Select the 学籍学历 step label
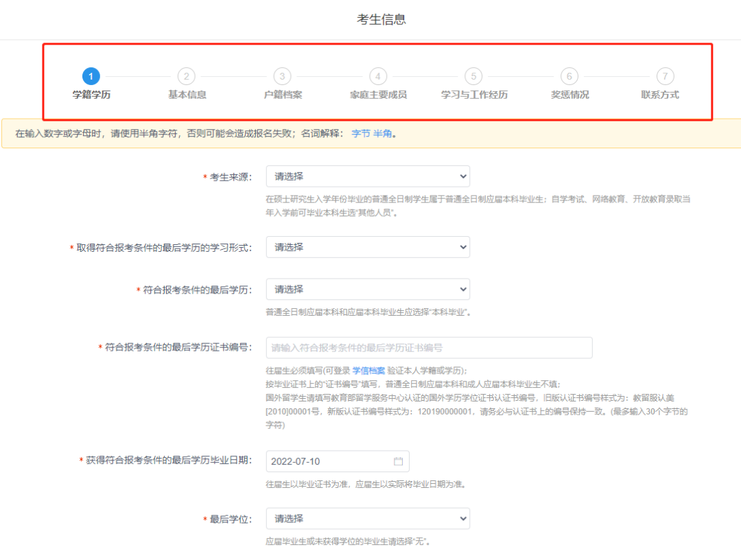 (x=91, y=94)
